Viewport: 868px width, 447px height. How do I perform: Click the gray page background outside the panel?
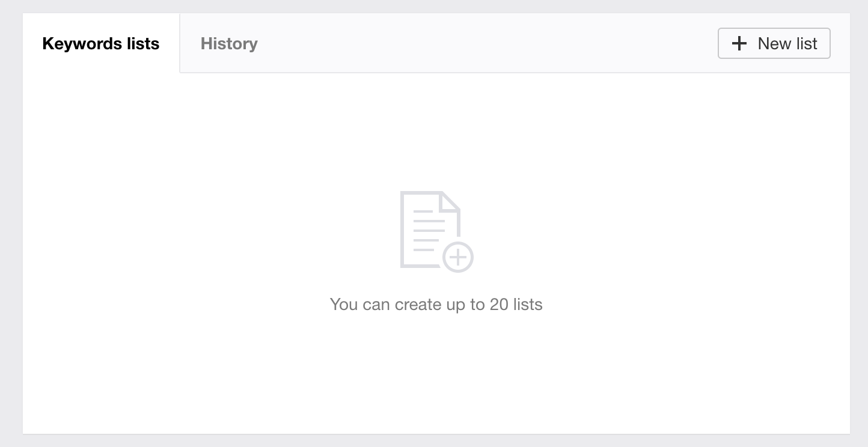tap(11, 240)
